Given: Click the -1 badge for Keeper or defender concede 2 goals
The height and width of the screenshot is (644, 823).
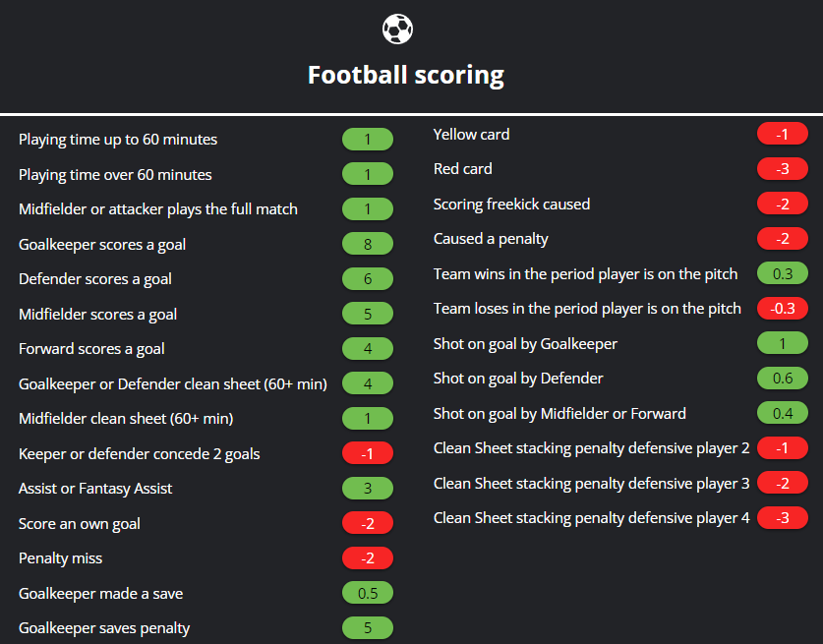Looking at the screenshot, I should (x=368, y=453).
